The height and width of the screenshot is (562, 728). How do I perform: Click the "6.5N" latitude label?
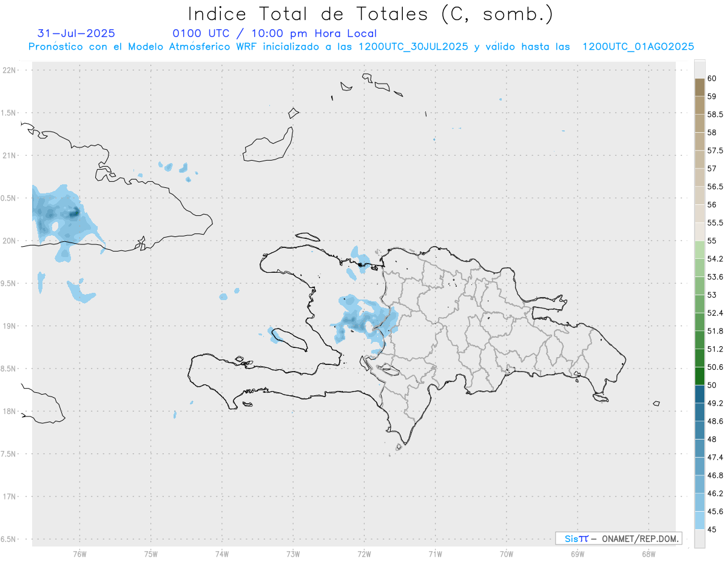(x=8, y=539)
